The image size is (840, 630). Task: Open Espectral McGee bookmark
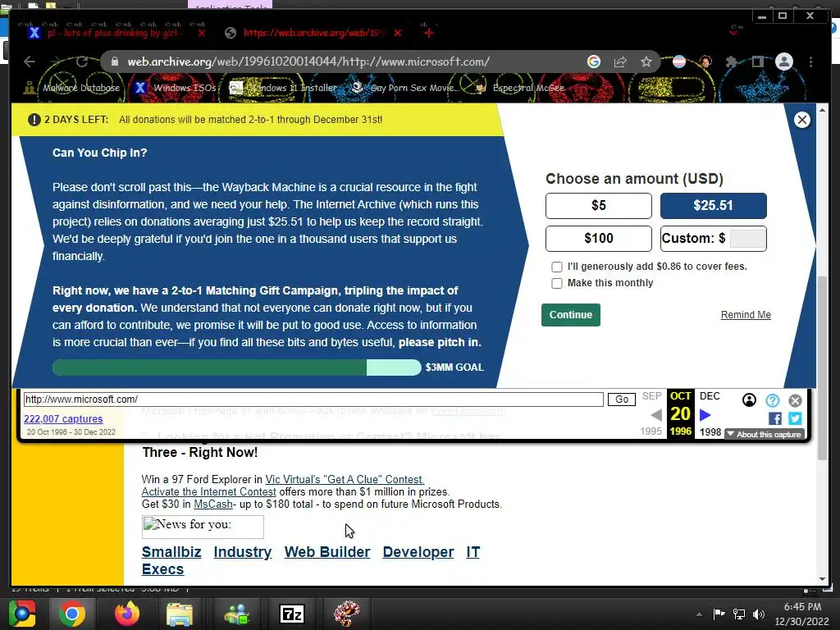click(519, 88)
